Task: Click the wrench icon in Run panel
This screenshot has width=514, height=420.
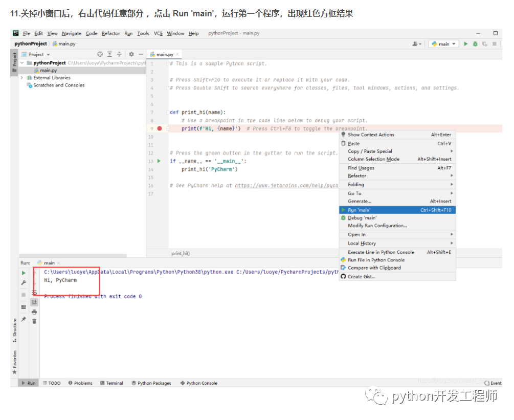Action: coord(24,283)
